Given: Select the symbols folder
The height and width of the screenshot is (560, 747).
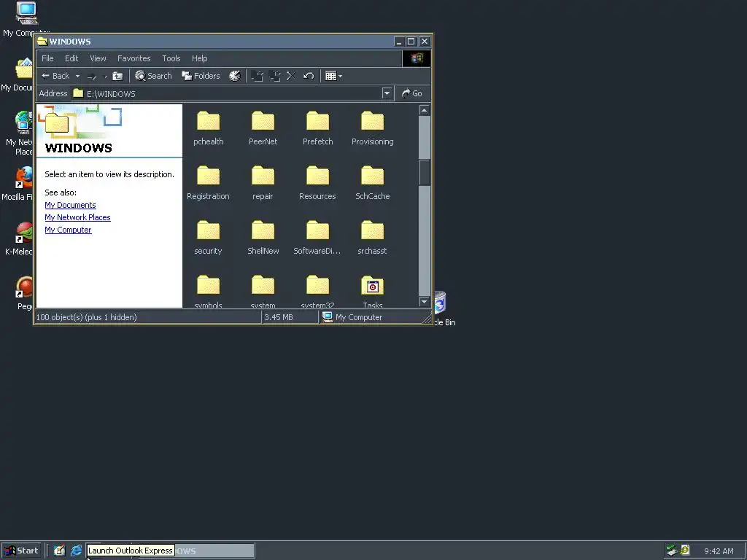Looking at the screenshot, I should [x=208, y=291].
